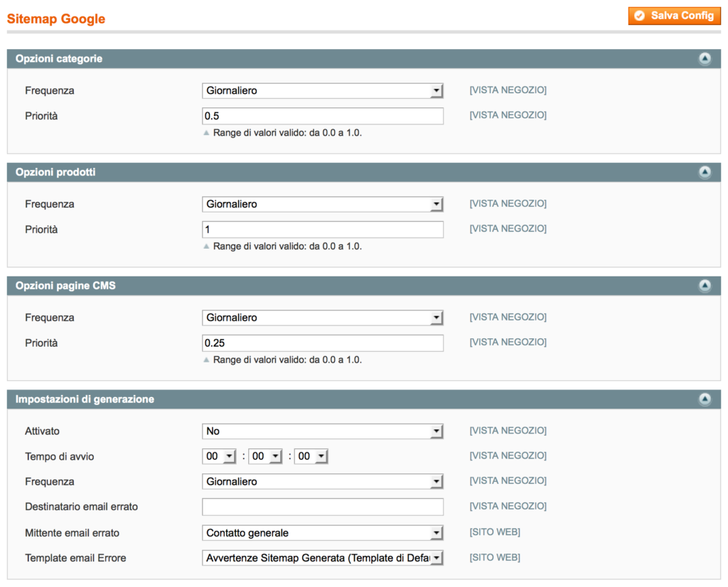Click the VISTA NEGOZIO link next to Attivato
The width and height of the screenshot is (728, 587).
coord(508,431)
